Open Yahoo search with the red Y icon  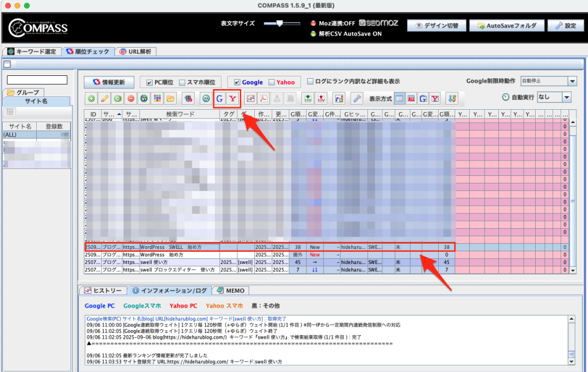[233, 98]
